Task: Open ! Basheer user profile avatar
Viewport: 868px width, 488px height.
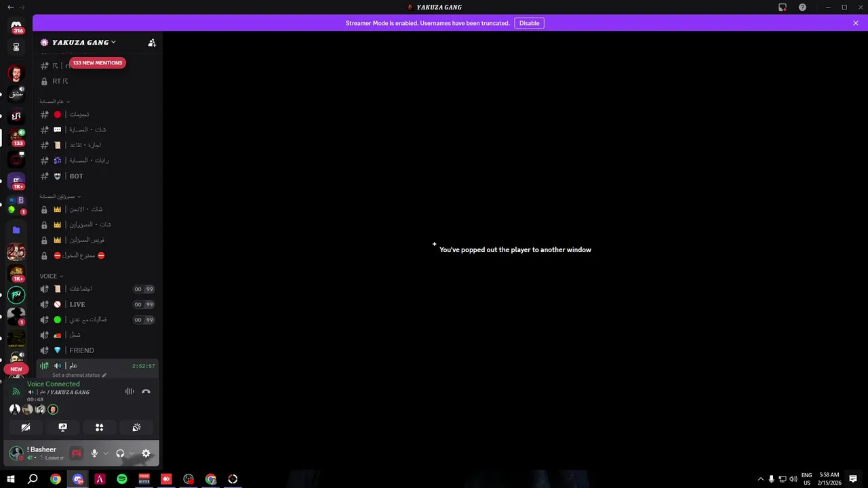Action: pyautogui.click(x=16, y=453)
